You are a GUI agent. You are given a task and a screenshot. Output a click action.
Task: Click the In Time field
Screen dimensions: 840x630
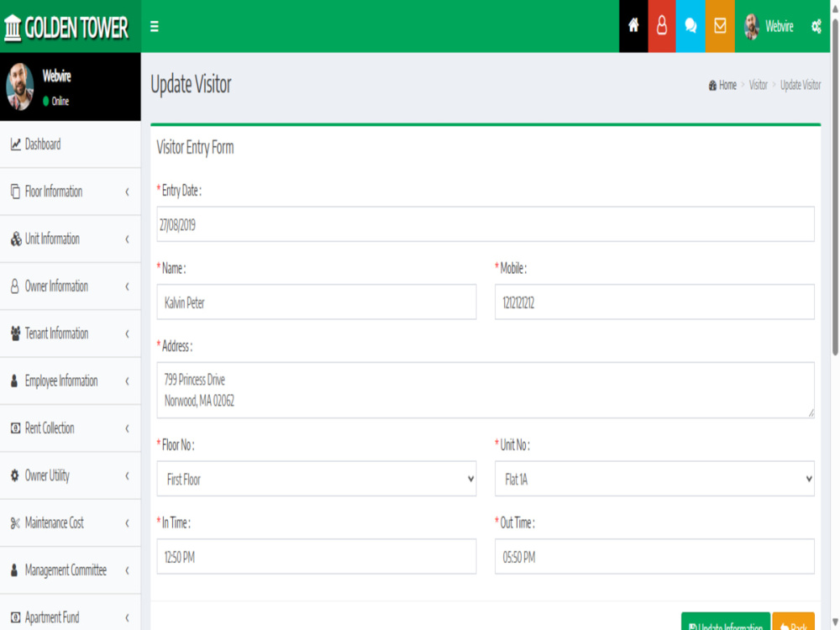point(316,557)
